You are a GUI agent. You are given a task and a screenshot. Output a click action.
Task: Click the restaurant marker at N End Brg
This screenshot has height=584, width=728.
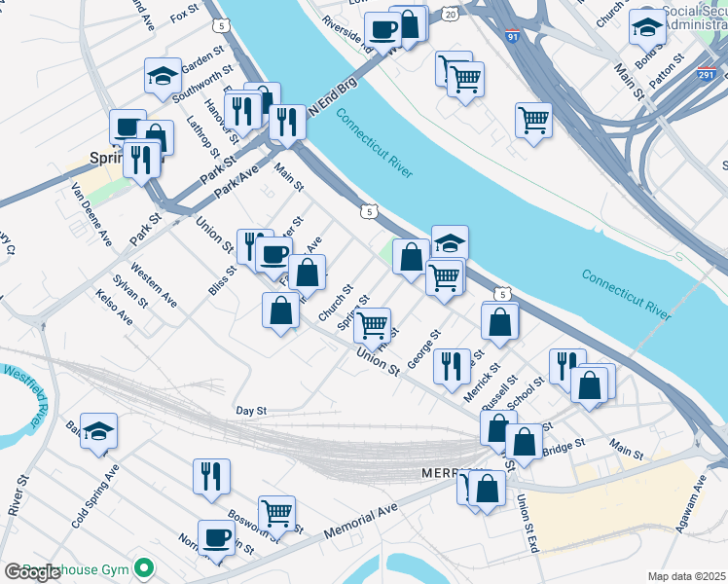[x=287, y=124]
